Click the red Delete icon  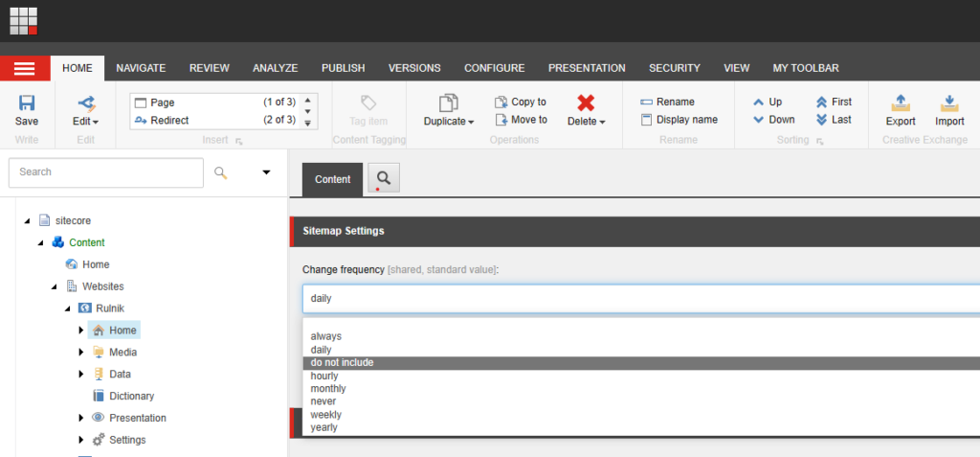click(x=586, y=103)
